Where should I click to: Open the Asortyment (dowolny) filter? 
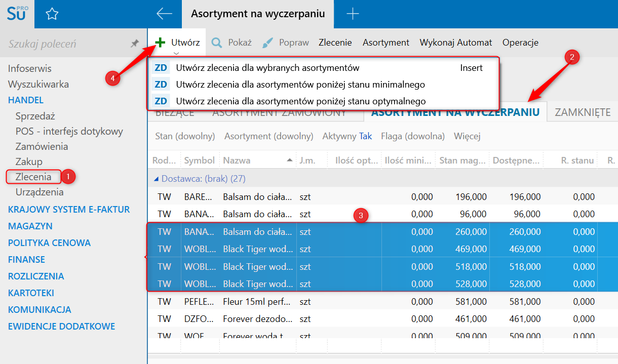click(x=269, y=136)
